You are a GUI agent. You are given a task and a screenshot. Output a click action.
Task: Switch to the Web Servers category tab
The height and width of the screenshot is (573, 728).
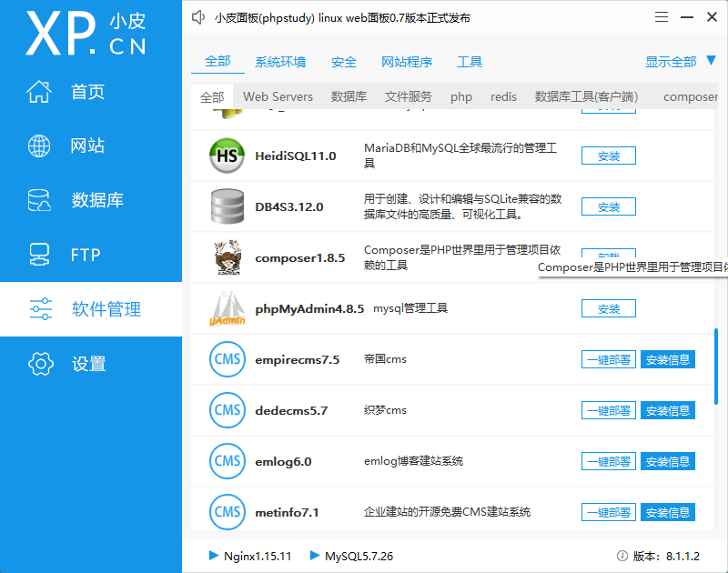[278, 96]
